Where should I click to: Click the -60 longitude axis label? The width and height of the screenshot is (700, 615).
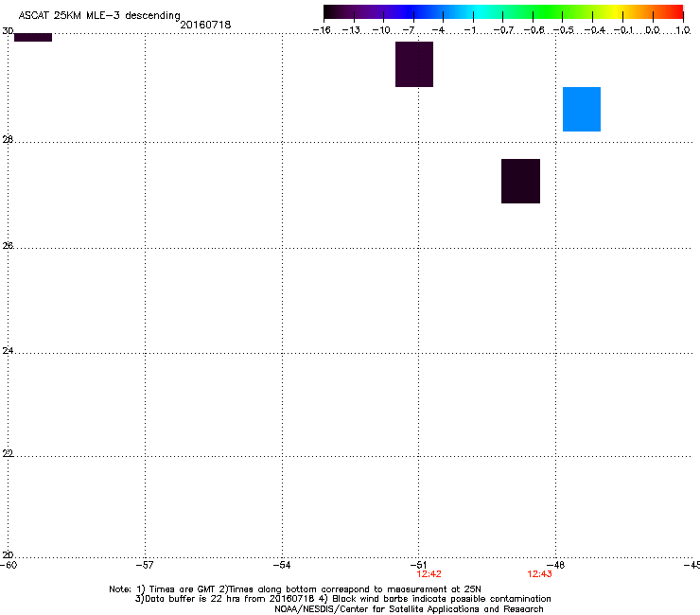9,565
